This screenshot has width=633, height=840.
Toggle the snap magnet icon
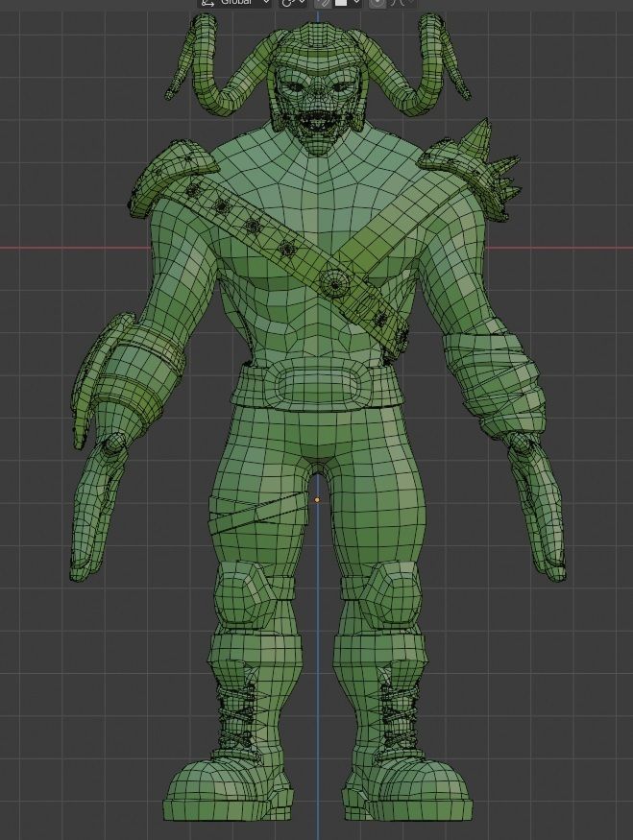pos(323,3)
